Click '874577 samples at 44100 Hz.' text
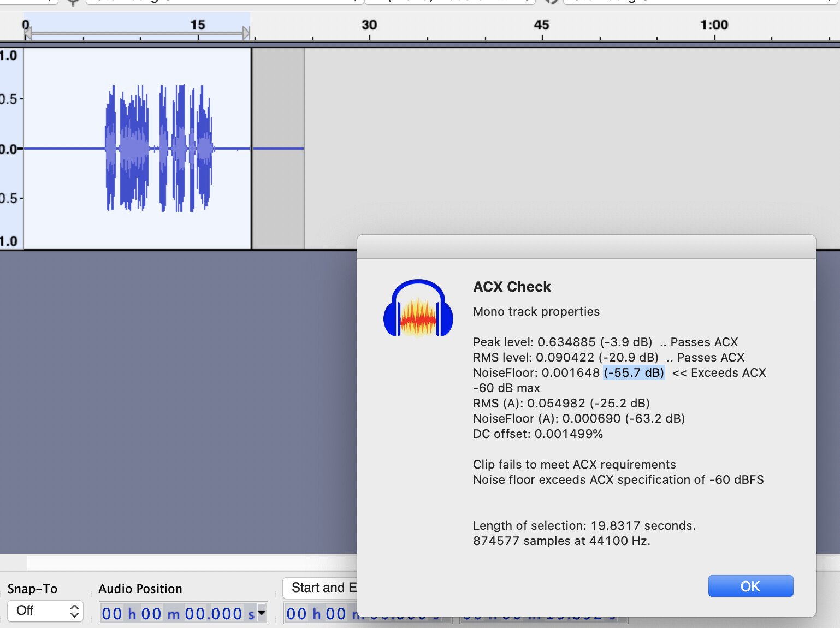 562,541
